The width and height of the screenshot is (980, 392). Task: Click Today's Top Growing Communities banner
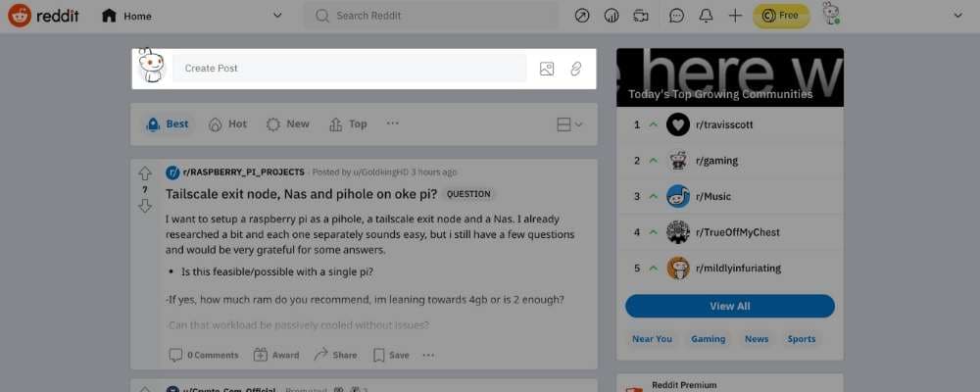730,77
